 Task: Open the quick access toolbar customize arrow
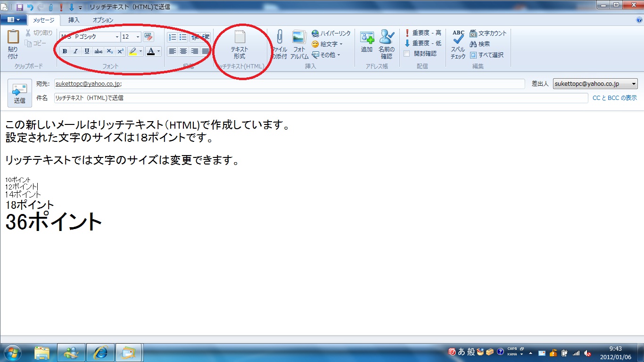(80, 8)
